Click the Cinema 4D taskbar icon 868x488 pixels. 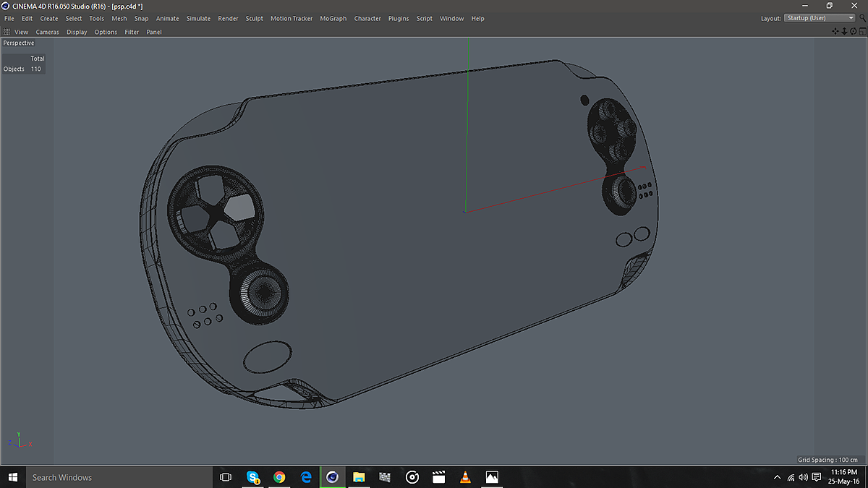[332, 477]
